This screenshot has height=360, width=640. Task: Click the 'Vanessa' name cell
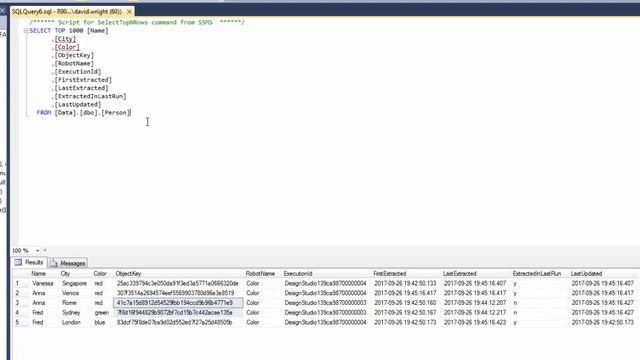point(43,283)
